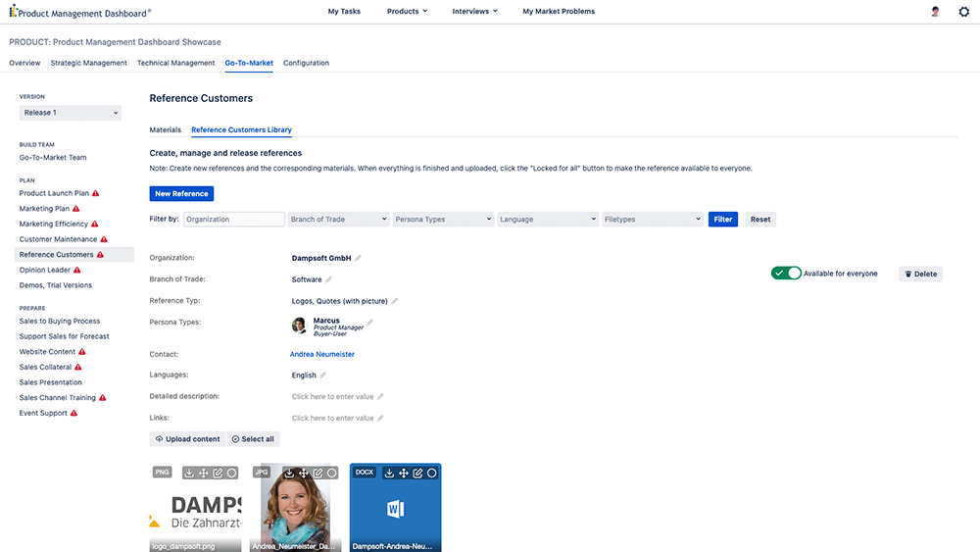This screenshot has height=552, width=980.
Task: Open the user profile avatar menu
Action: (935, 11)
